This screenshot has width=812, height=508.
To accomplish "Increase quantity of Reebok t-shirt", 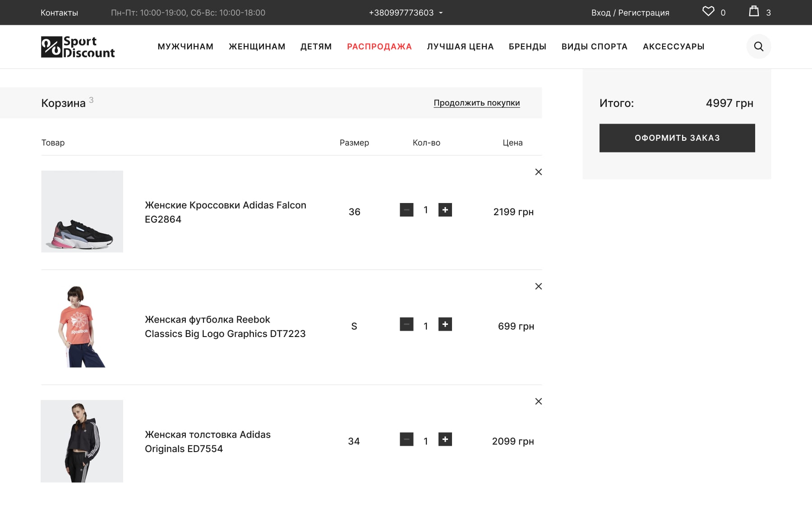I will 445,324.
